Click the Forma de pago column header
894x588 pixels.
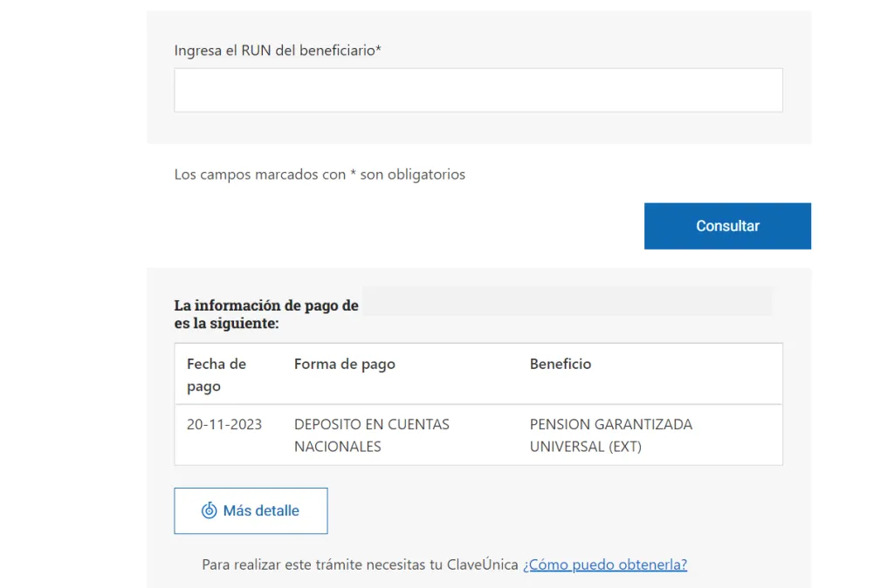click(x=344, y=364)
